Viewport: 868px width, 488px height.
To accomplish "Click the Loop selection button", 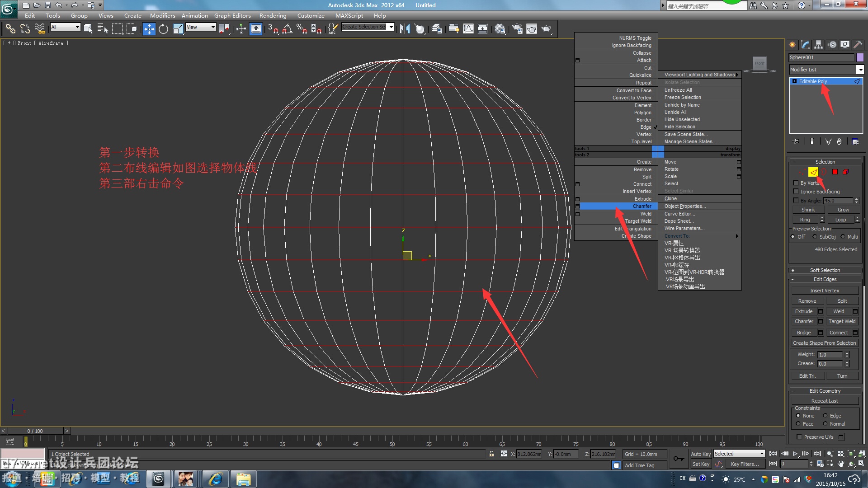I will 840,220.
